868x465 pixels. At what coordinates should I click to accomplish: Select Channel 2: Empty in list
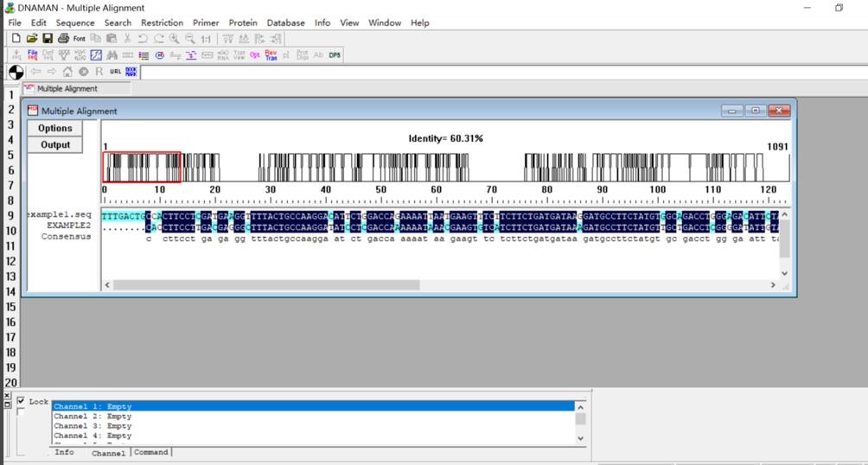pyautogui.click(x=93, y=417)
